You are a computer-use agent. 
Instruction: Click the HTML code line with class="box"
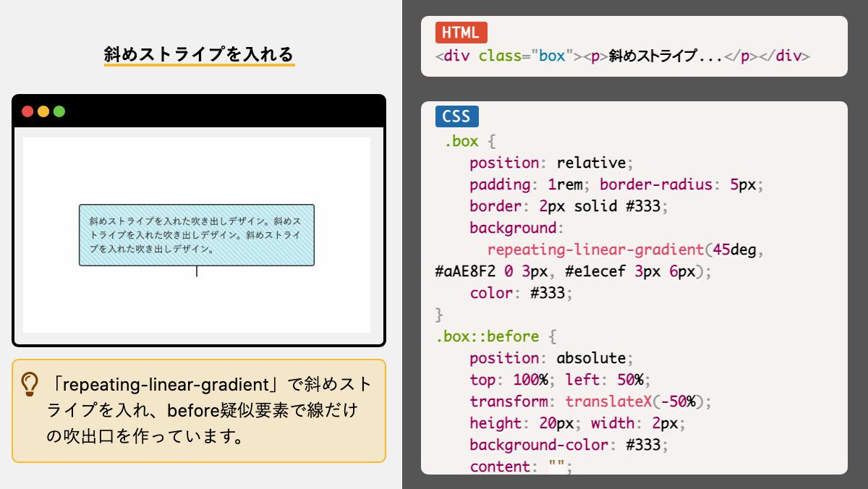point(623,56)
